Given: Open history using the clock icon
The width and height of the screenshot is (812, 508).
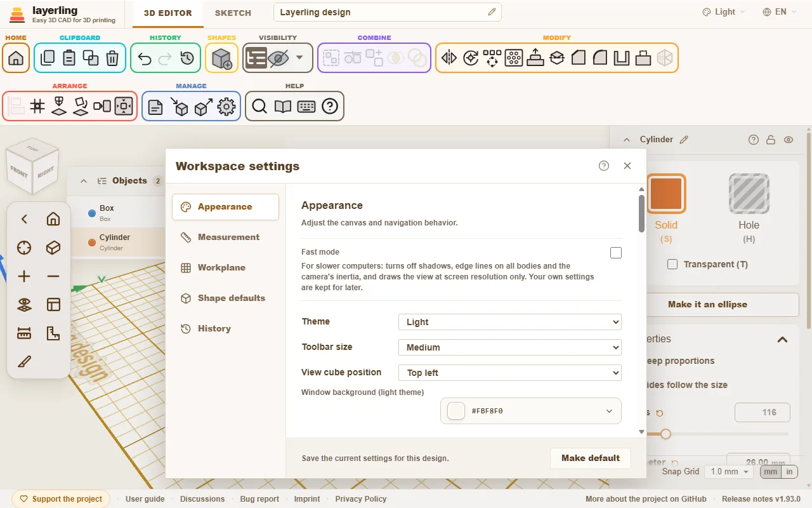Looking at the screenshot, I should click(x=187, y=58).
